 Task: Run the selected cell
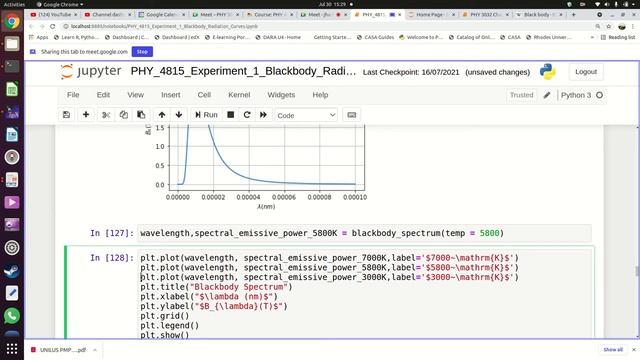pos(207,115)
